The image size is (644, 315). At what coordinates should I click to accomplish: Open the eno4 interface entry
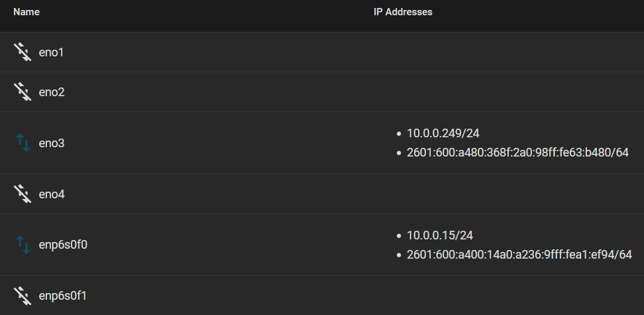(52, 194)
